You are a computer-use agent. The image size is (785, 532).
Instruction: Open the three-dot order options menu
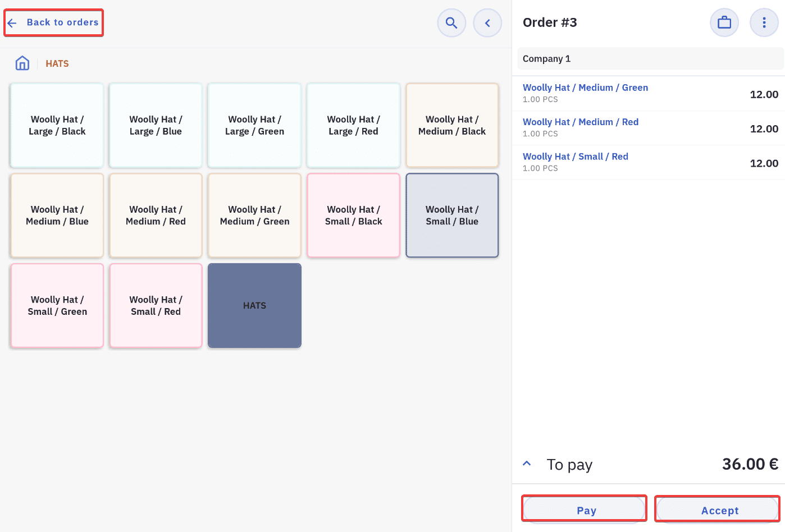click(x=764, y=22)
